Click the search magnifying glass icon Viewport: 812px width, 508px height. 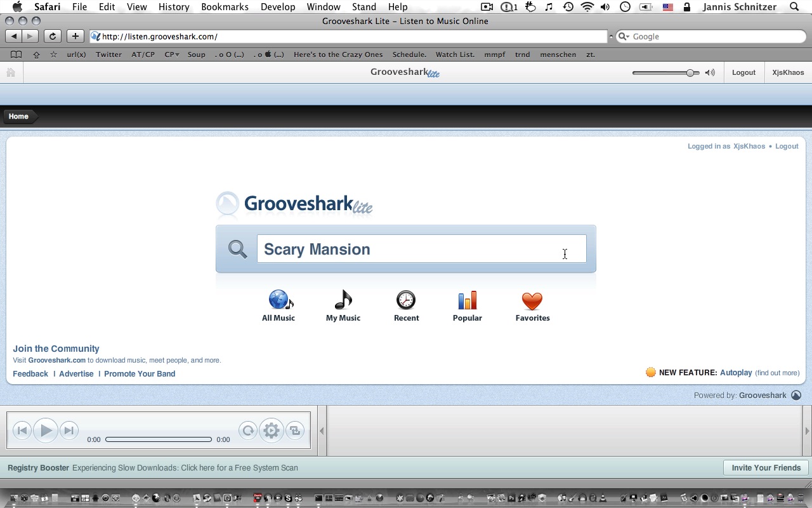tap(238, 249)
